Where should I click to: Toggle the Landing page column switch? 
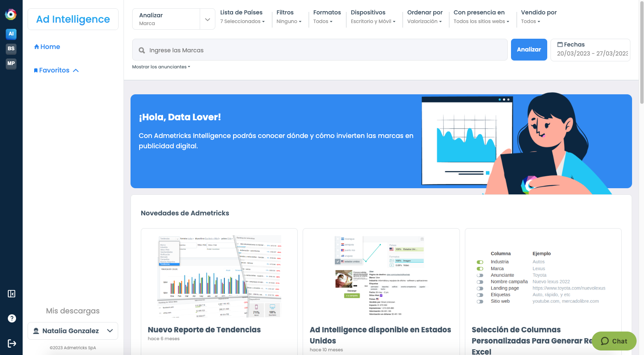click(480, 288)
